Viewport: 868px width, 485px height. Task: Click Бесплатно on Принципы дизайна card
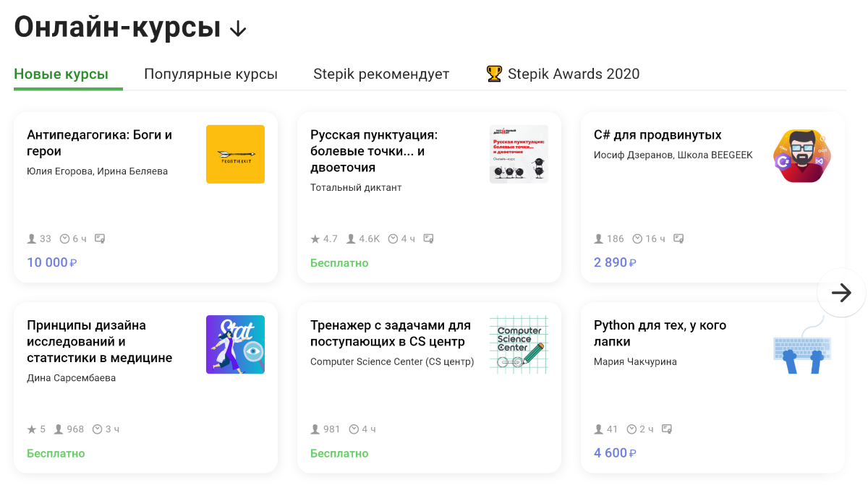pyautogui.click(x=56, y=454)
